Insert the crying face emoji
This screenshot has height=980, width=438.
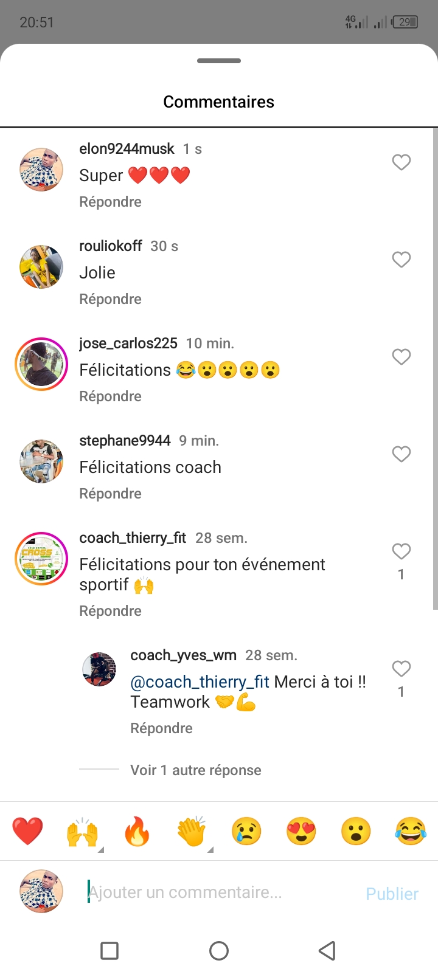(246, 831)
